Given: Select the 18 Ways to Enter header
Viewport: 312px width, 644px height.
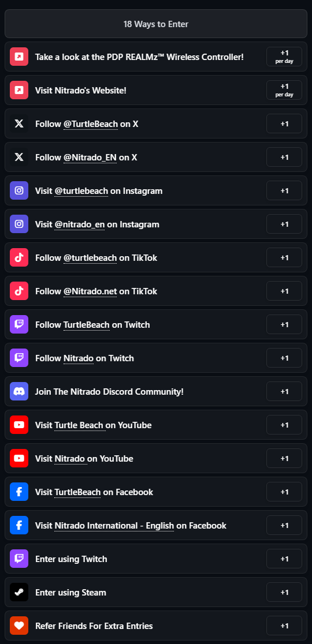Looking at the screenshot, I should (156, 24).
